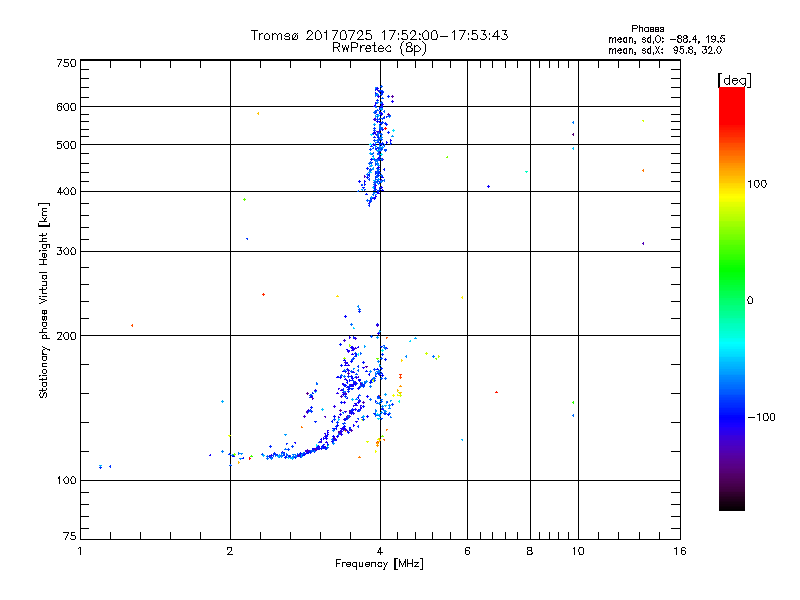800x600 pixels.
Task: Click the 'mean, sd,X: 95.8, 32.0' line
Action: point(665,50)
